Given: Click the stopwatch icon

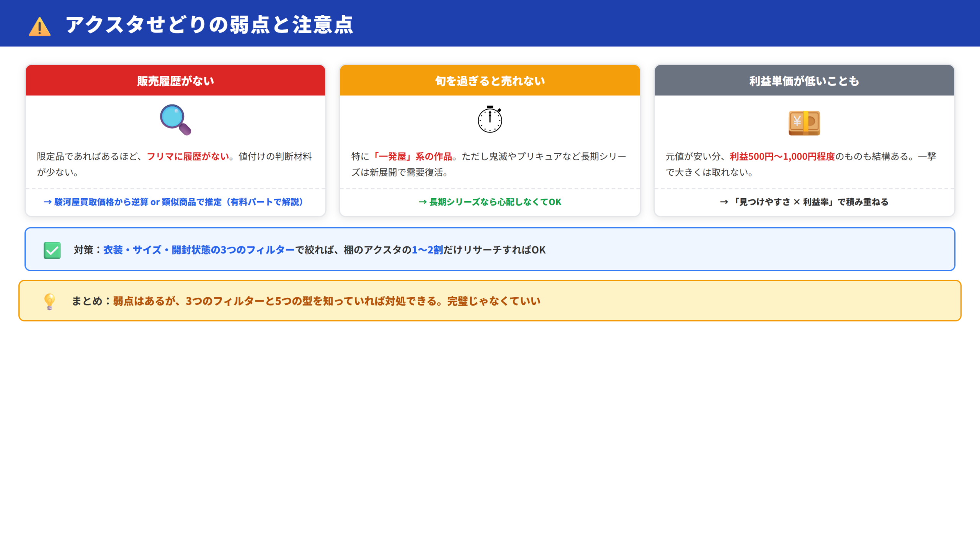Looking at the screenshot, I should coord(490,120).
